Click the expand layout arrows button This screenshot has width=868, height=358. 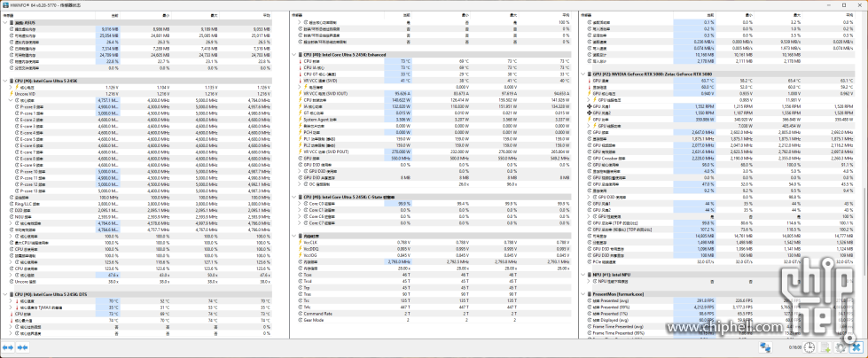pyautogui.click(x=10, y=346)
